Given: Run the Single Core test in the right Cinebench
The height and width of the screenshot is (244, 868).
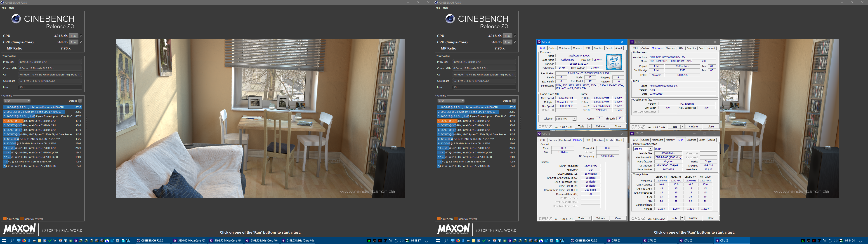Looking at the screenshot, I should tap(507, 42).
